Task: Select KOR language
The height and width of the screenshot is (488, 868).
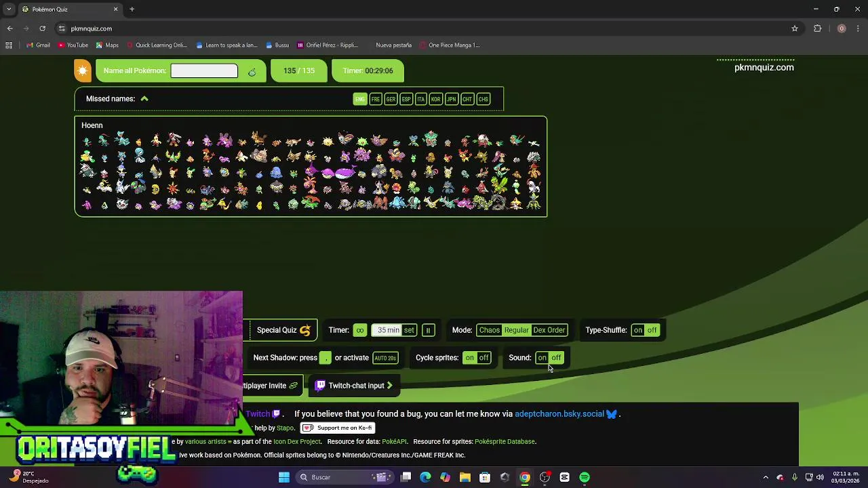Action: pyautogui.click(x=436, y=99)
